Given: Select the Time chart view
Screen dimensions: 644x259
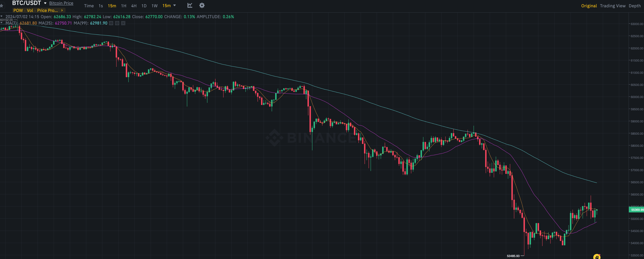Looking at the screenshot, I should [x=89, y=6].
